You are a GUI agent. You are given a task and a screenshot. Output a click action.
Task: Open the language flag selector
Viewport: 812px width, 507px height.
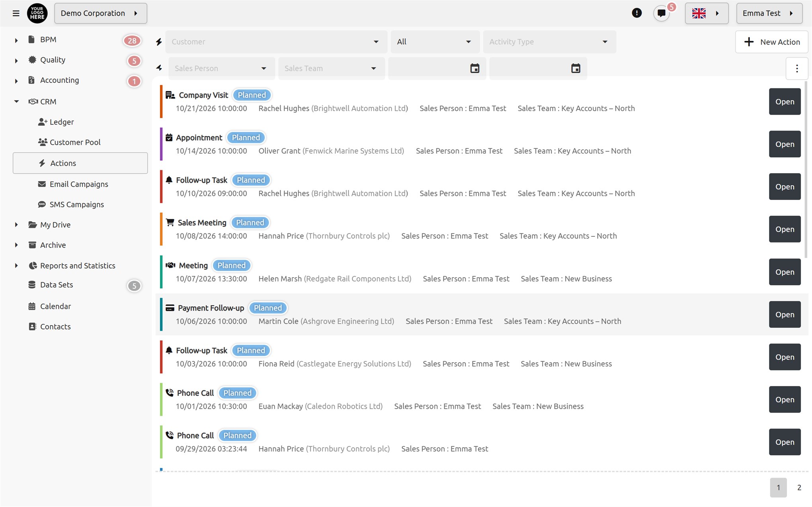(707, 13)
